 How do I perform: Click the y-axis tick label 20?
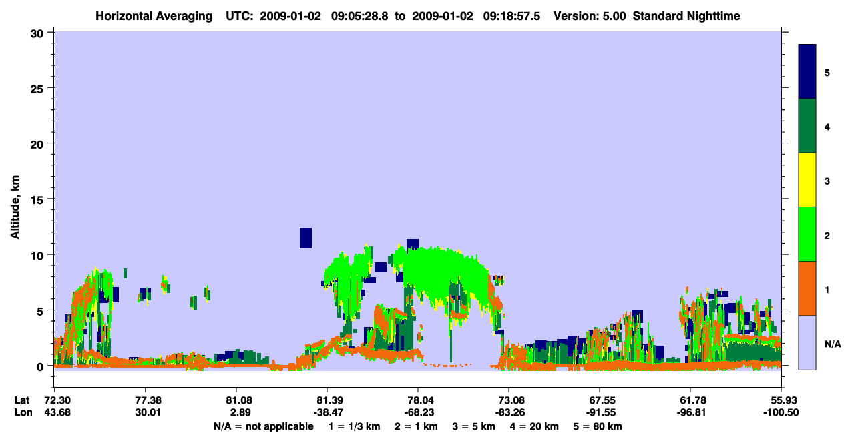pyautogui.click(x=39, y=143)
